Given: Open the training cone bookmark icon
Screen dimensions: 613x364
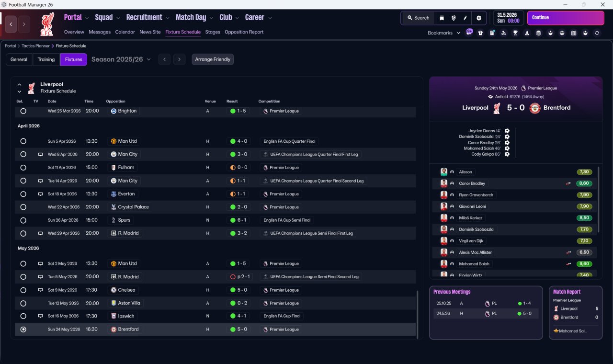Looking at the screenshot, I should pyautogui.click(x=527, y=33).
